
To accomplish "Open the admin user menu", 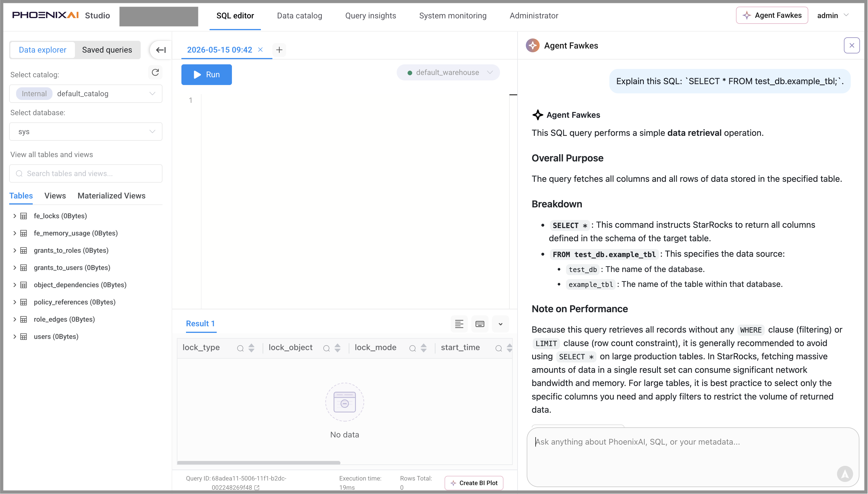I will coord(832,16).
